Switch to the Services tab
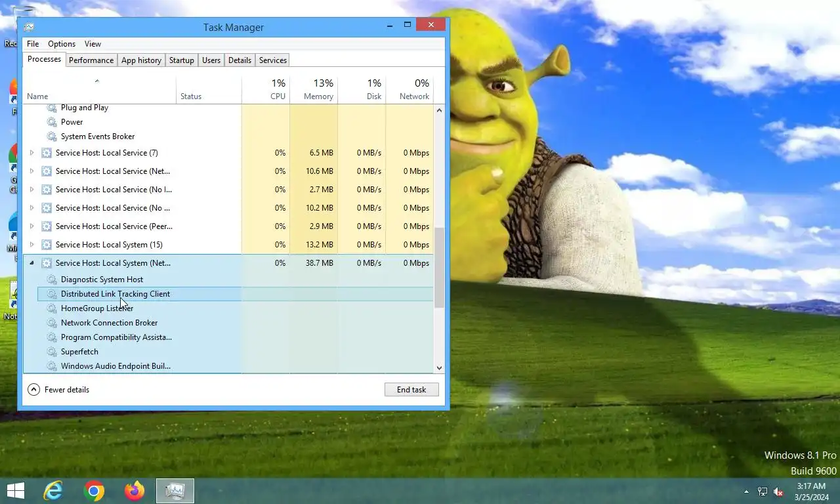 [x=273, y=60]
